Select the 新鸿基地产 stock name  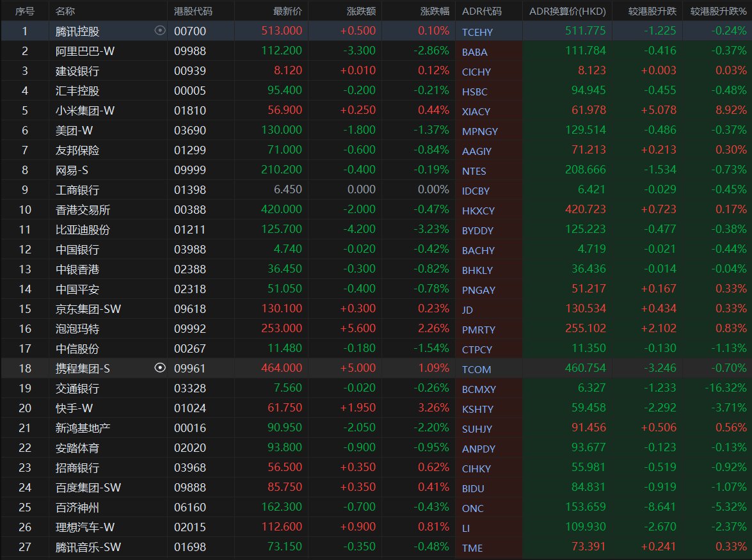click(x=83, y=428)
